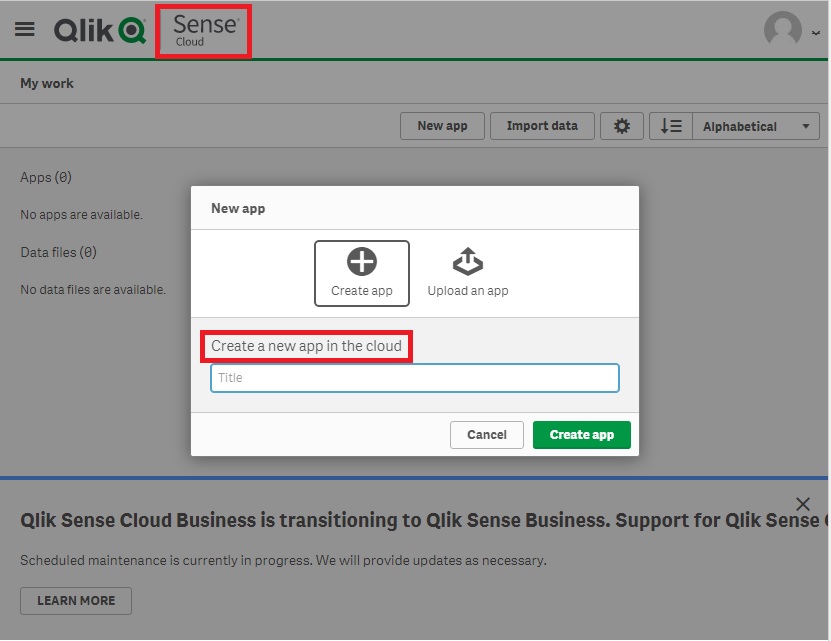Click the 'Create a new app in the cloud' label
The width and height of the screenshot is (831, 641).
[x=306, y=346]
